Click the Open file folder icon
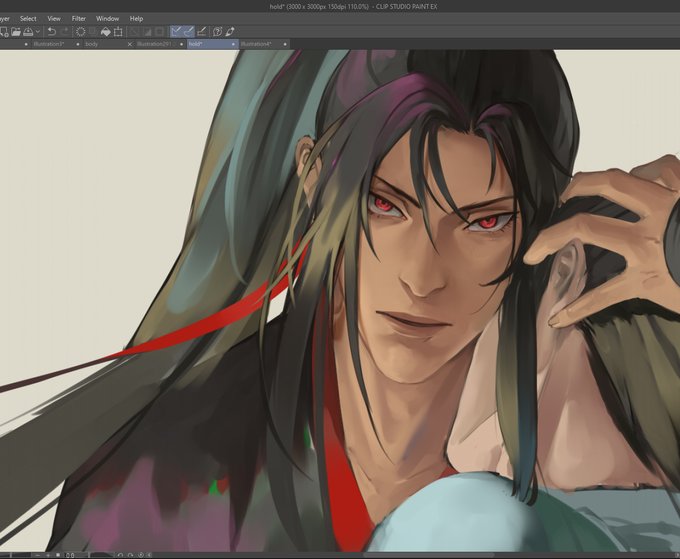 pos(16,32)
